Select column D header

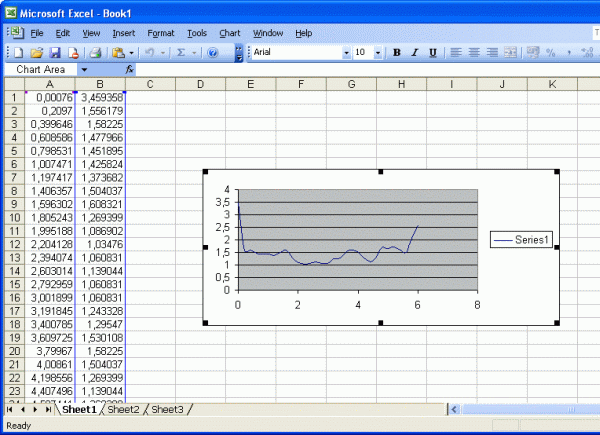coord(201,84)
